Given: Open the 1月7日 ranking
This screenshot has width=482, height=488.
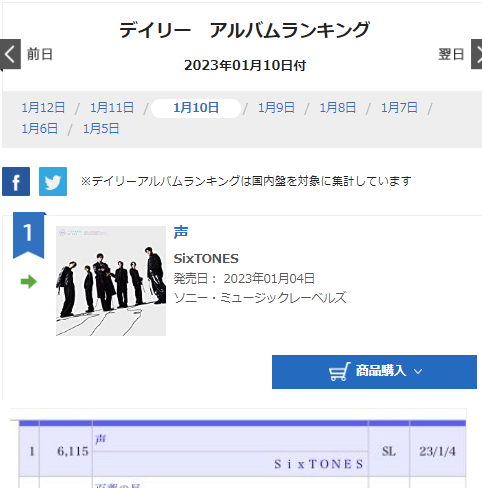Looking at the screenshot, I should point(399,108).
